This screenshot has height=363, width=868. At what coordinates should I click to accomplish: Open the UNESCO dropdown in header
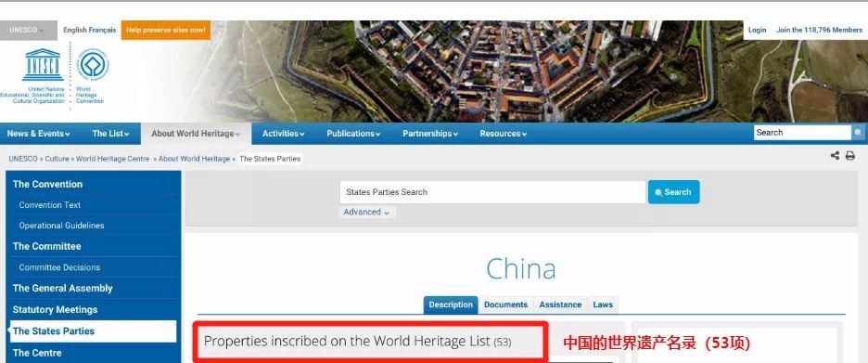click(28, 31)
